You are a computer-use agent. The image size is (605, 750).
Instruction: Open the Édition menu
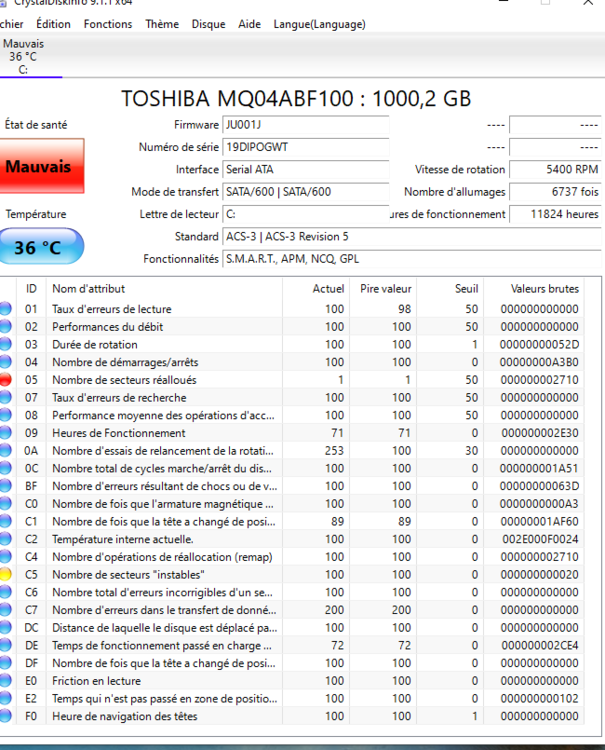(53, 24)
